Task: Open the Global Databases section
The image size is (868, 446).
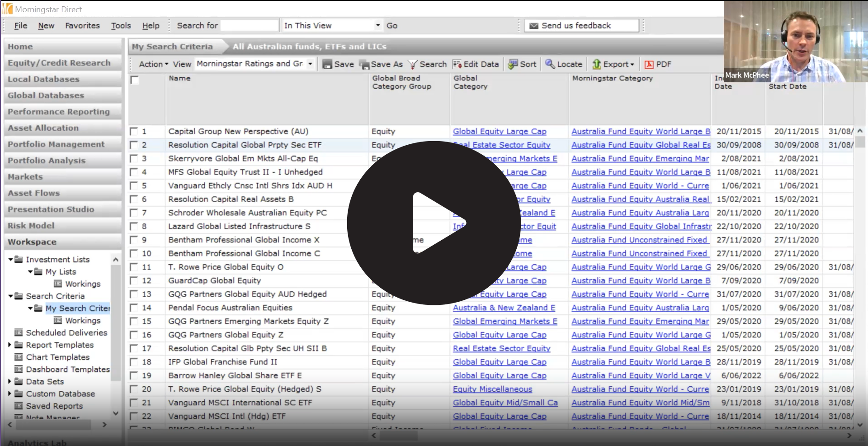Action: click(x=63, y=95)
